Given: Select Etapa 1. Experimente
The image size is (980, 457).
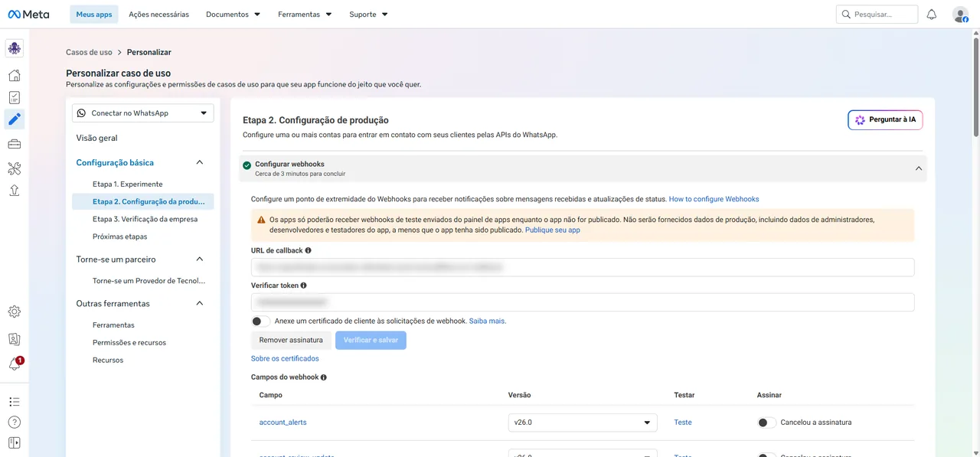Looking at the screenshot, I should point(127,184).
